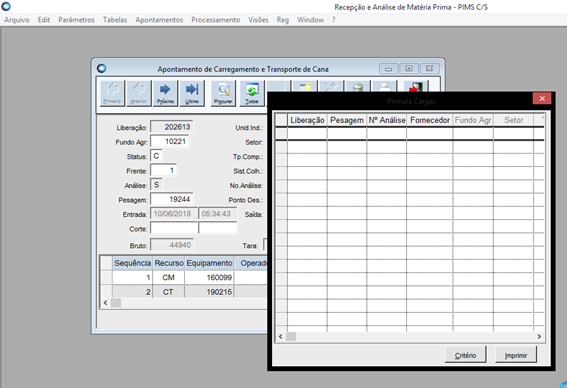Click left scroll arrow of the equipment grid

click(106, 303)
